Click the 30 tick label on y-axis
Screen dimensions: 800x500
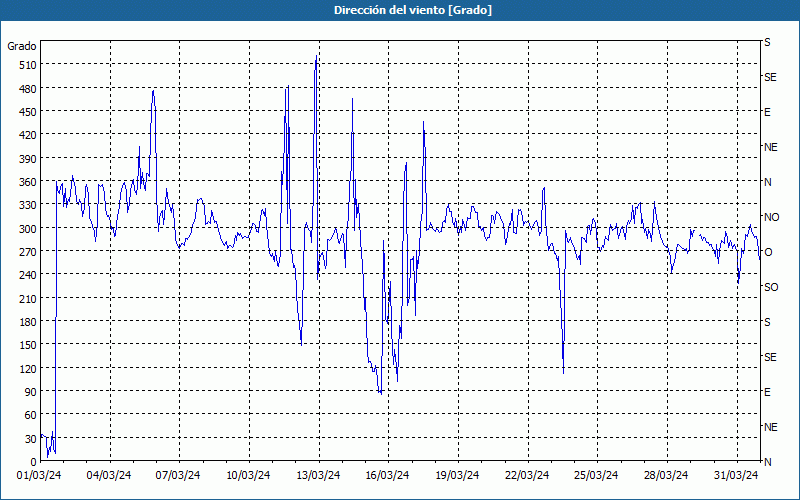(31, 439)
